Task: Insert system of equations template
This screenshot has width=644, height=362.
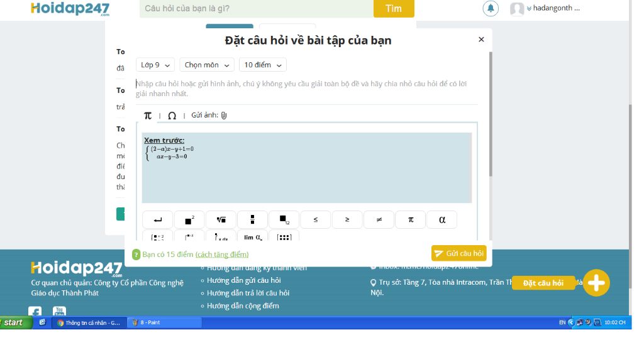Action: tap(157, 236)
